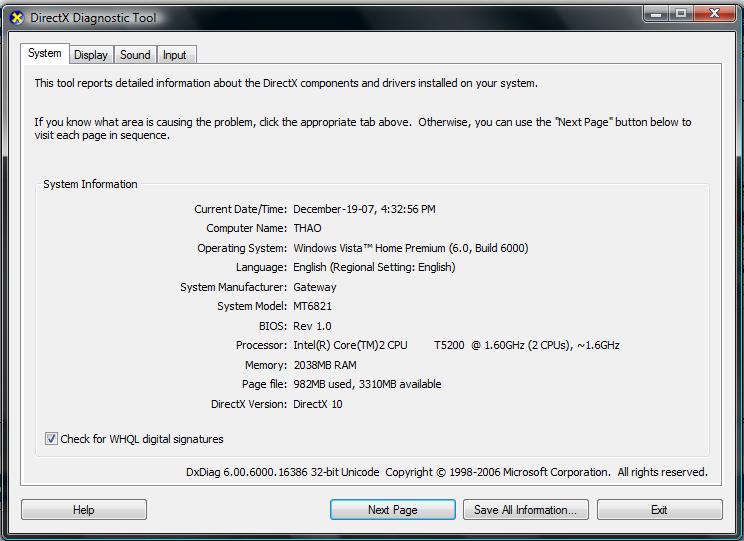The height and width of the screenshot is (541, 744).
Task: Click the DirectX Version label
Action: (249, 404)
